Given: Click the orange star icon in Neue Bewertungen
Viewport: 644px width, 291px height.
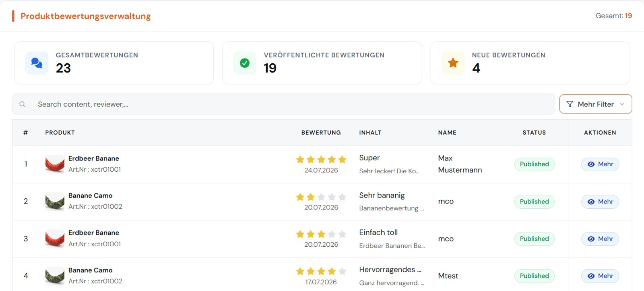Looking at the screenshot, I should click(x=453, y=63).
